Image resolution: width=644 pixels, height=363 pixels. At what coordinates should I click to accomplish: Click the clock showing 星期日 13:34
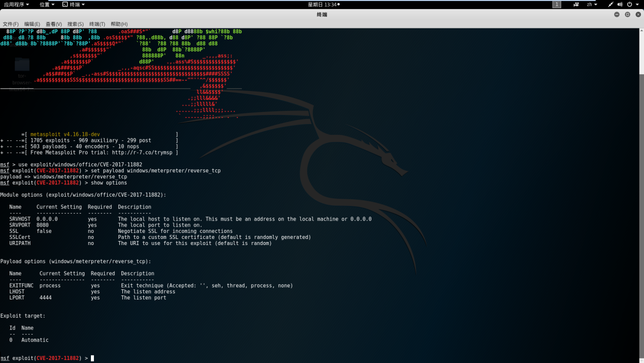324,4
